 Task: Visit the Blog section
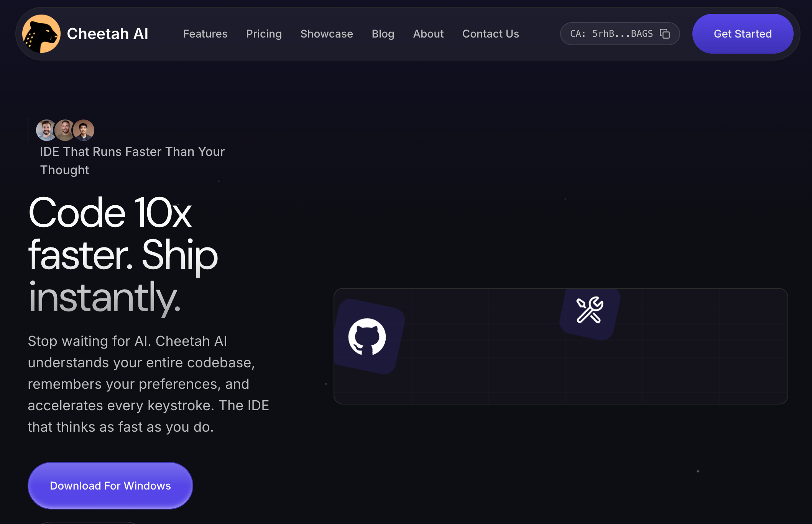coord(383,34)
